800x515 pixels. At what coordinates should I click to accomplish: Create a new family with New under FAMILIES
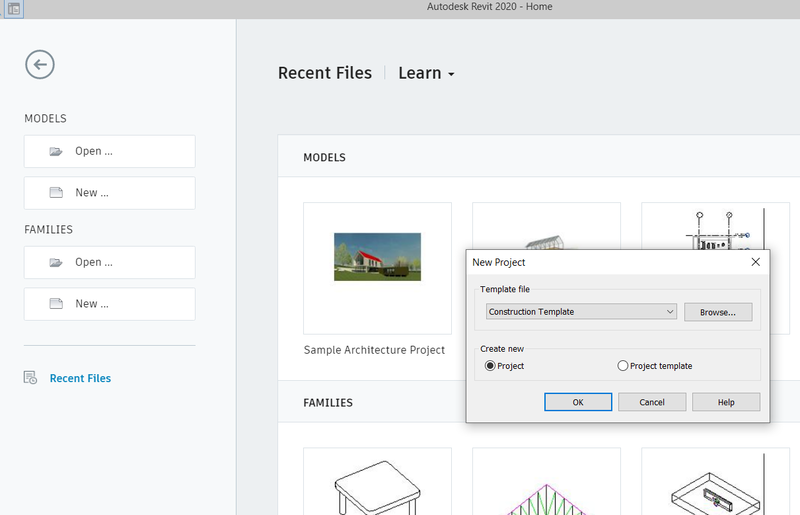point(110,304)
